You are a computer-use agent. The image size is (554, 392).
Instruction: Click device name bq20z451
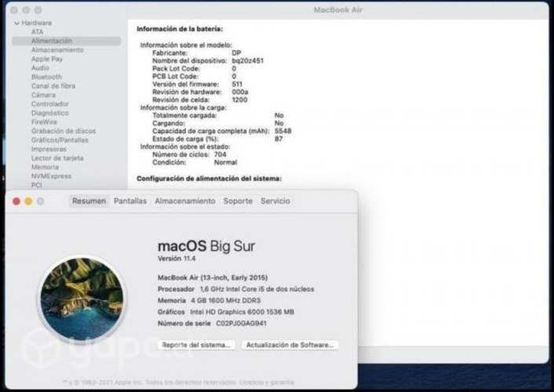pos(248,60)
